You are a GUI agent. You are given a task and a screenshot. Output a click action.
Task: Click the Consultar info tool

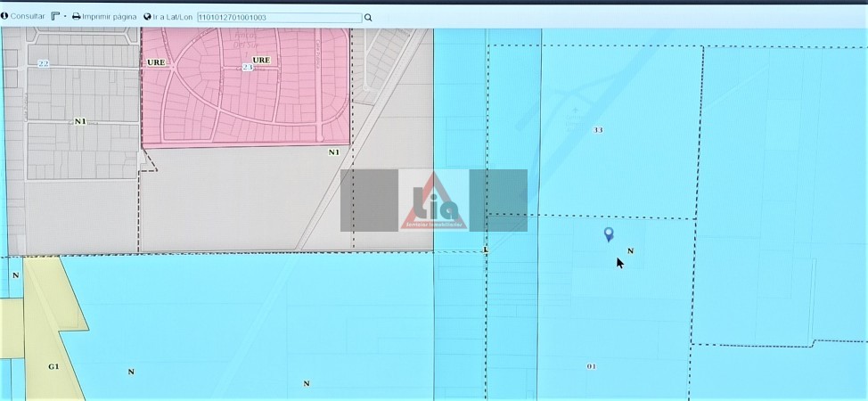pos(24,17)
